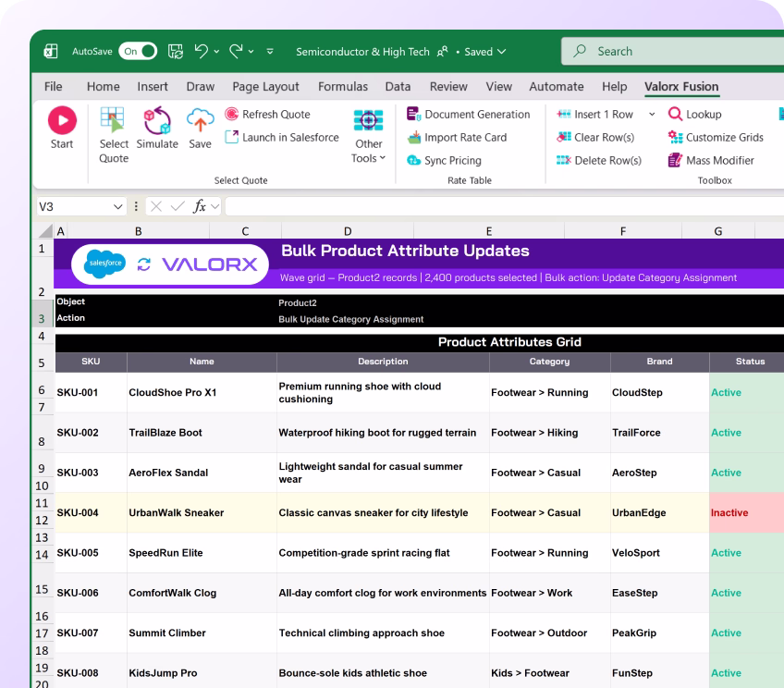Select column D header

pos(348,231)
